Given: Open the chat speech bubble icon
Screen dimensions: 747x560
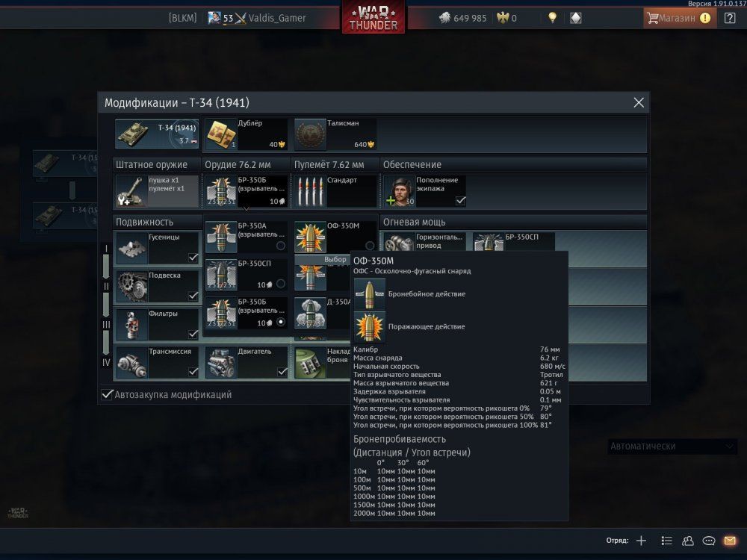Looking at the screenshot, I should click(709, 541).
